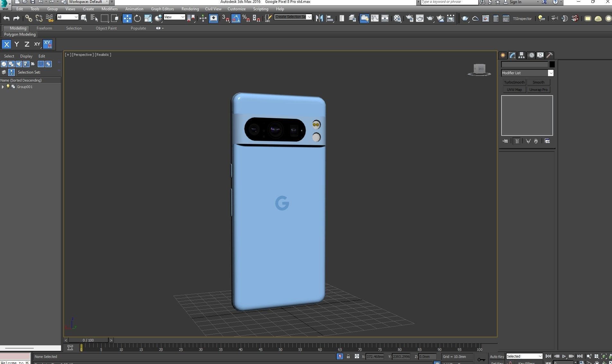Click the Align tool icon

click(330, 18)
